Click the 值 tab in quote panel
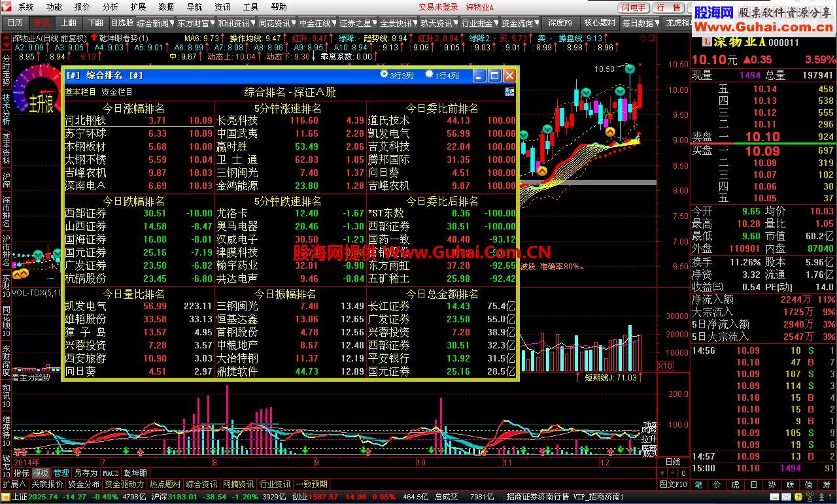 tap(808, 484)
